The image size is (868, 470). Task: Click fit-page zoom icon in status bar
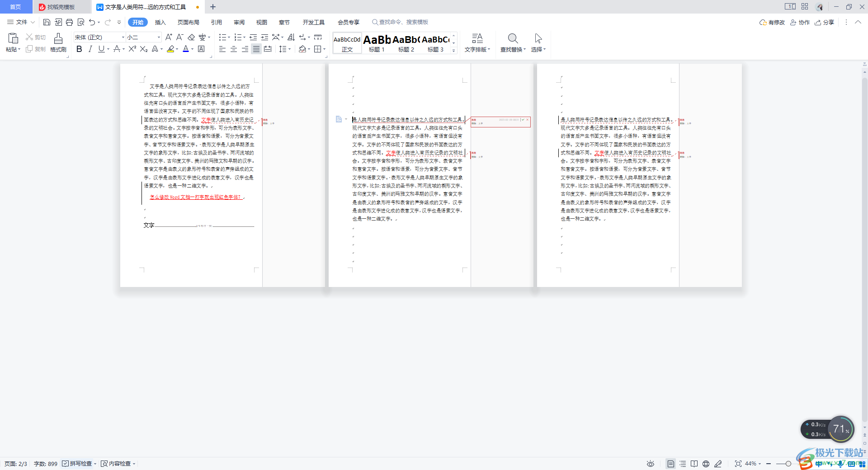[x=738, y=464]
